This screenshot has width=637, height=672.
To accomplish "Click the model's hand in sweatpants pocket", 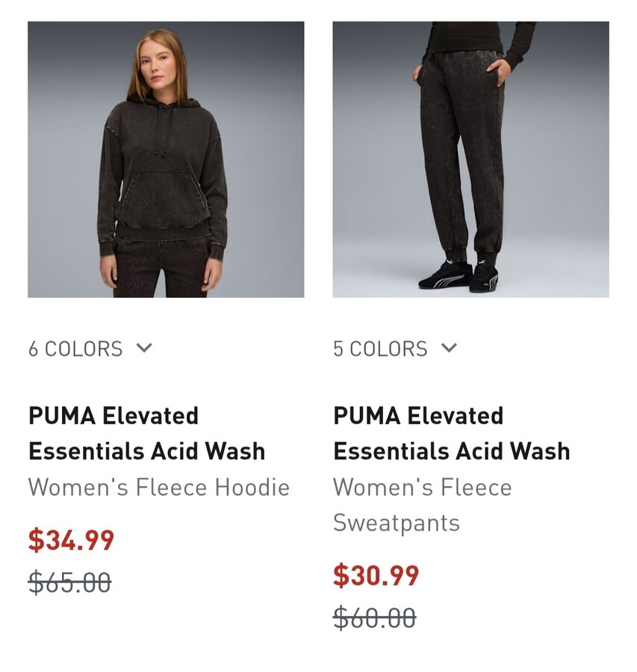I will click(x=497, y=71).
